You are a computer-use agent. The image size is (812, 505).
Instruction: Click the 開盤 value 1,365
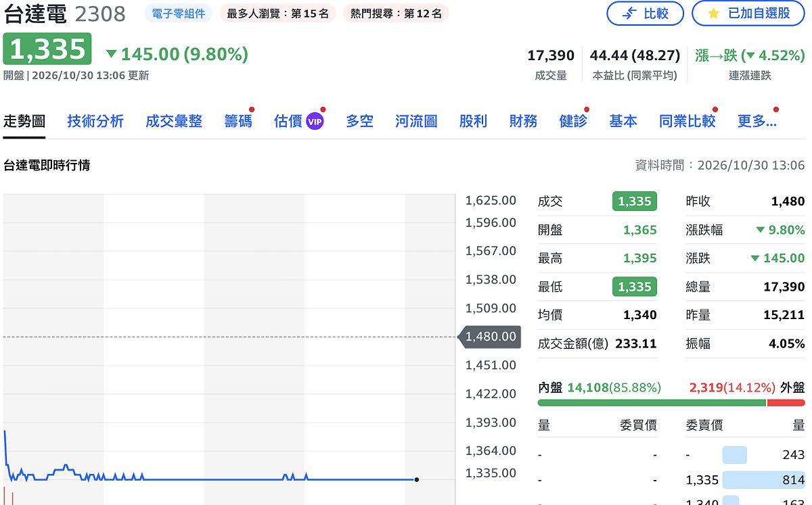(x=640, y=230)
